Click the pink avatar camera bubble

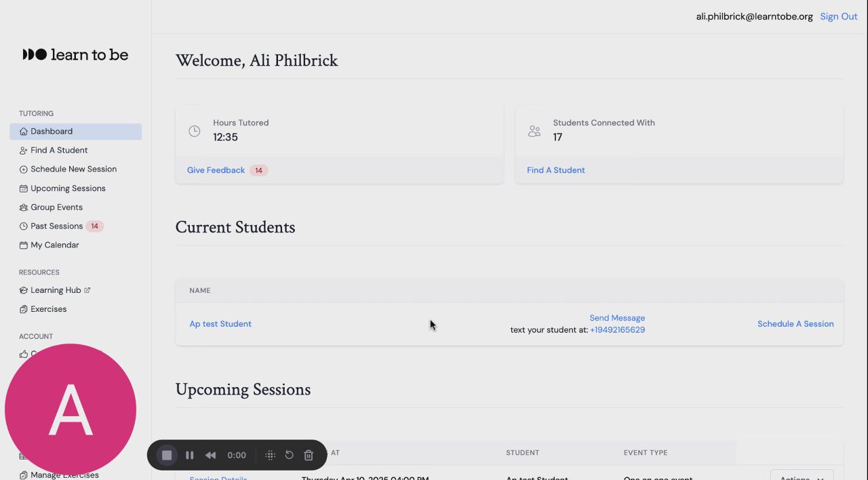(71, 409)
